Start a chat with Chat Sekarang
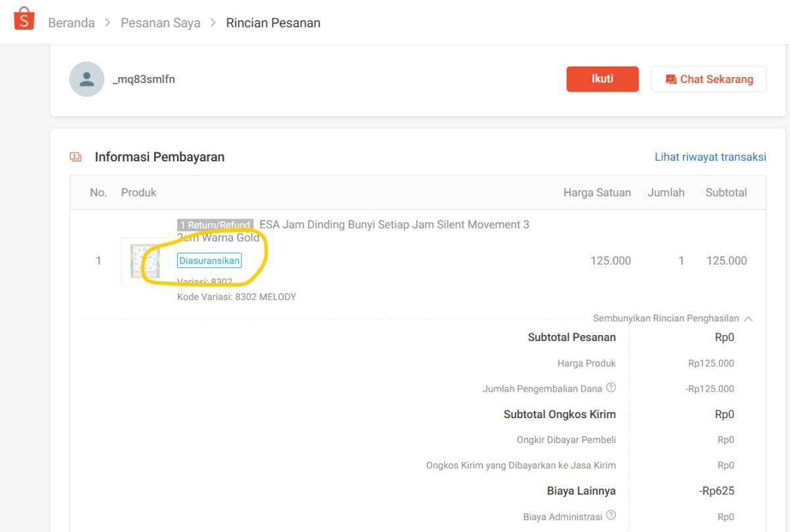The image size is (790, 532). [x=709, y=79]
